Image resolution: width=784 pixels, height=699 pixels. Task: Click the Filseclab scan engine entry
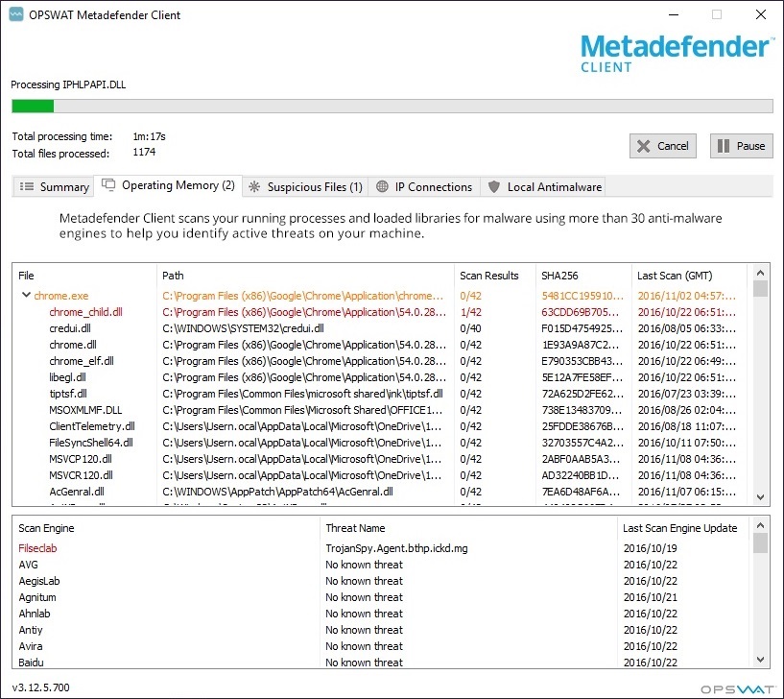[x=37, y=548]
